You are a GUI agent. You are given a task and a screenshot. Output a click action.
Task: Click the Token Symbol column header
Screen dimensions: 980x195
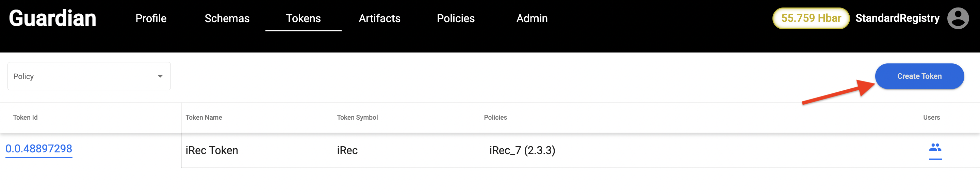click(x=357, y=117)
